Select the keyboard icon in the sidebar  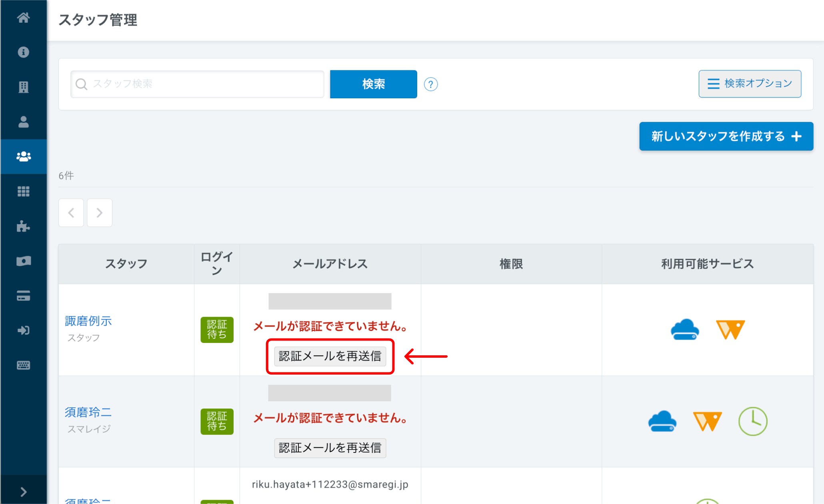23,365
